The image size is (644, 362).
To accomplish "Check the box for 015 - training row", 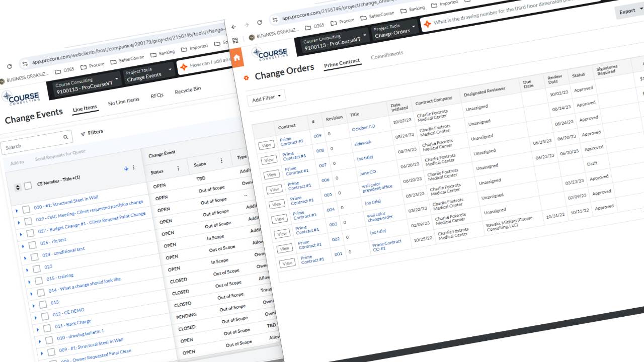I will 39,281.
